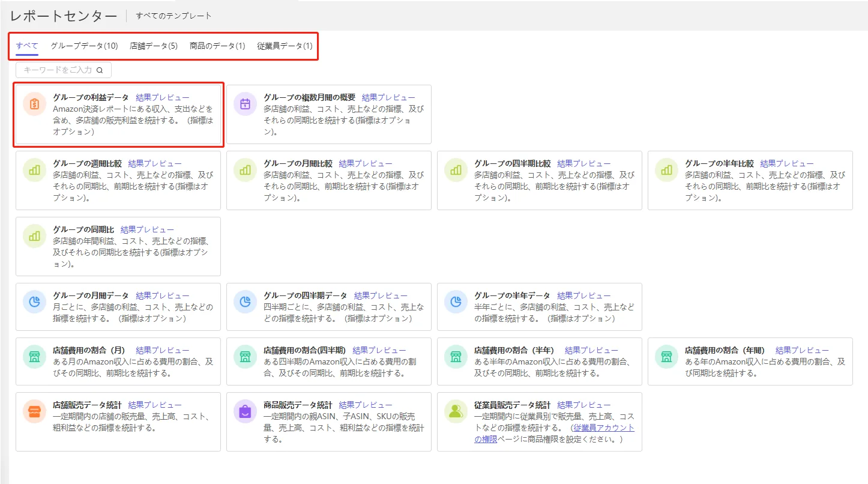Open 結果プレビュー for グループの同期比
The height and width of the screenshot is (484, 868).
tap(147, 230)
